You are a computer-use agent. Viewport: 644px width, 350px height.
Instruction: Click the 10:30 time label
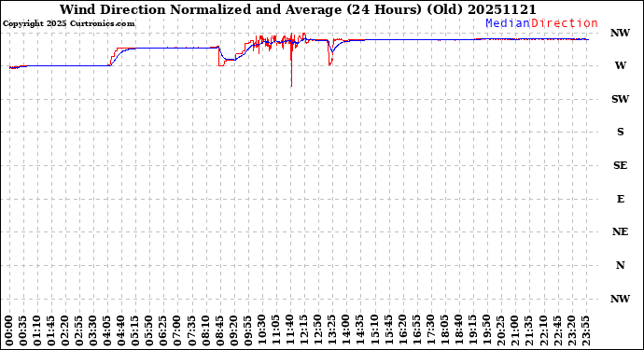[x=261, y=331]
